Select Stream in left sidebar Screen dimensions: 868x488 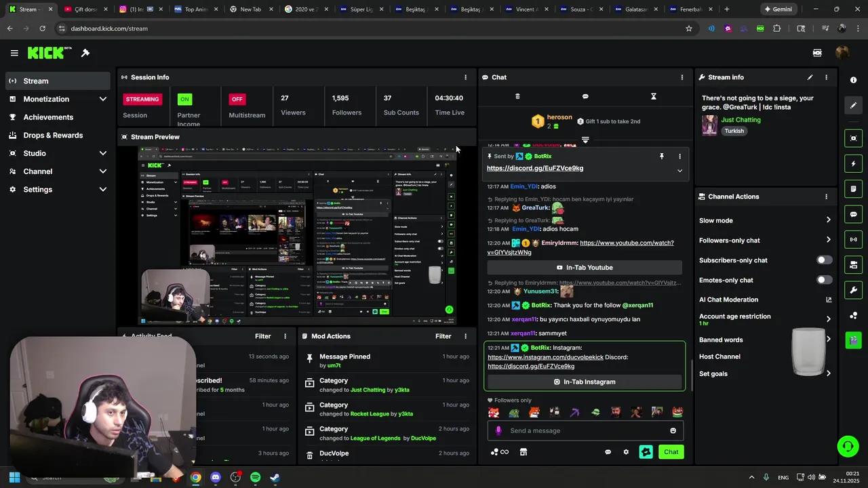point(57,81)
